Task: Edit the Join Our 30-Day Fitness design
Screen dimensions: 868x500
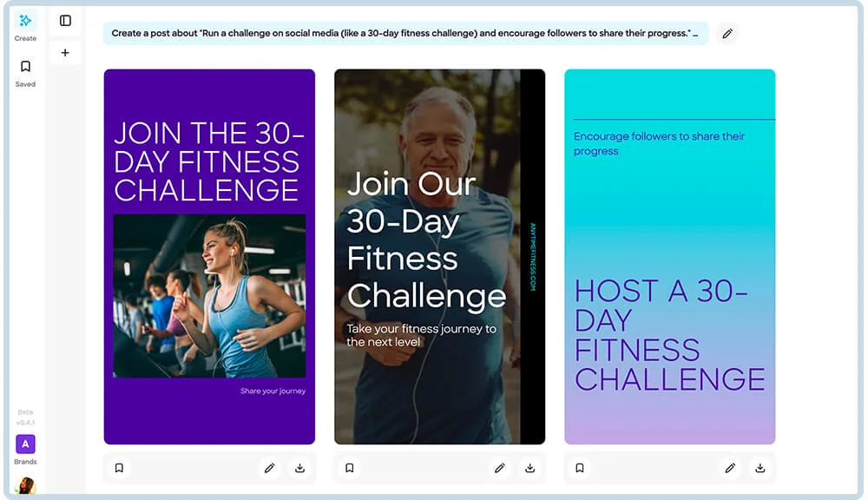Action: tap(500, 468)
